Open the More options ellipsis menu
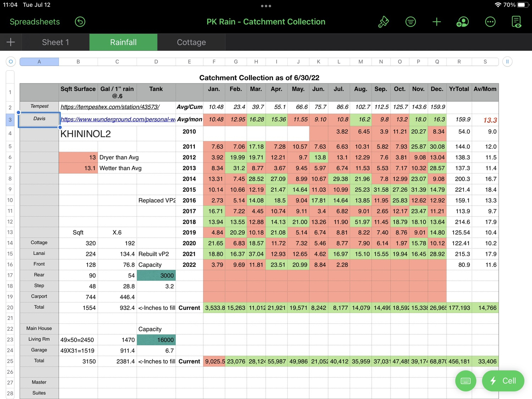Image resolution: width=532 pixels, height=399 pixels. (x=490, y=22)
